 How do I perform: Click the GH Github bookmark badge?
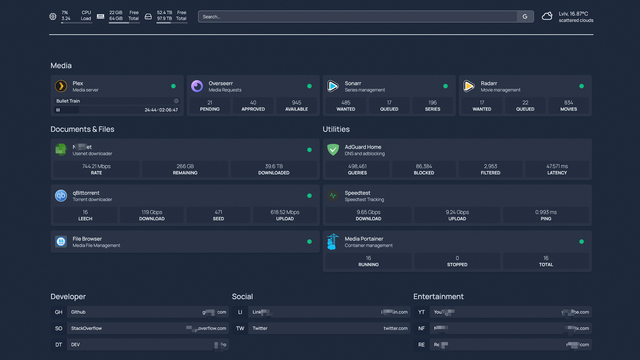point(58,312)
